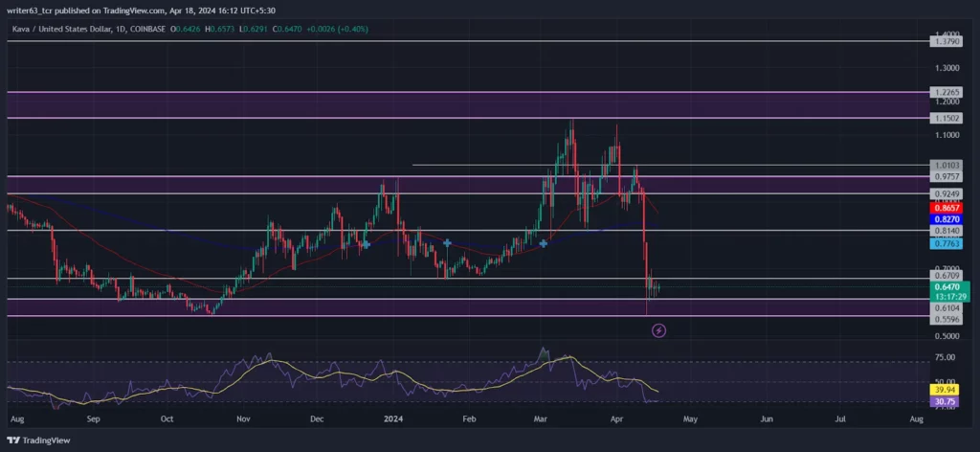
Task: Select the red 0.8657 moving average price tag
Action: [947, 207]
